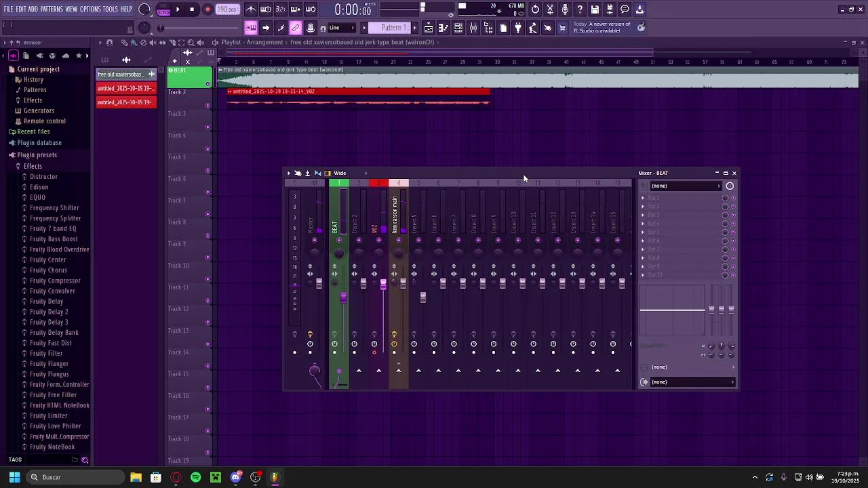Select Edison in the effects list
868x488 pixels.
point(39,187)
